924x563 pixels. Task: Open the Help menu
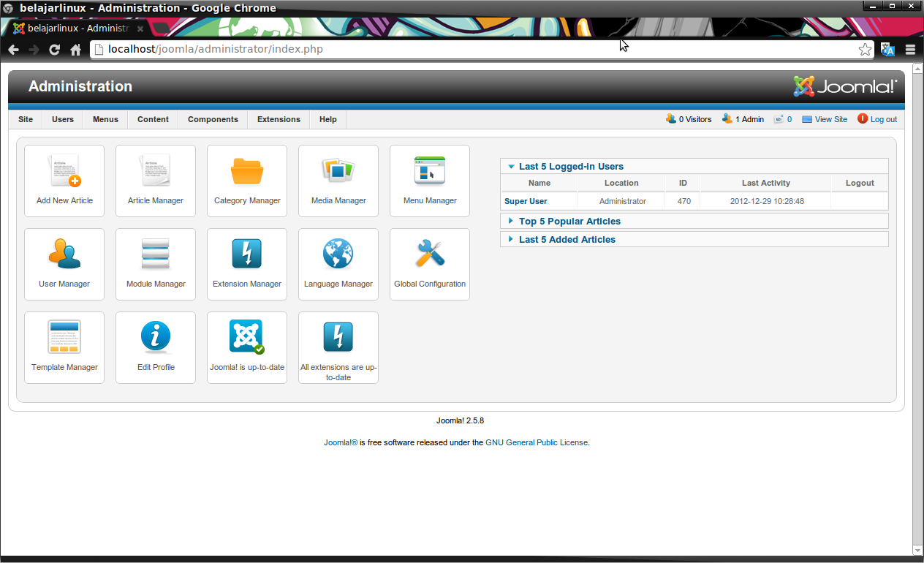pyautogui.click(x=328, y=119)
